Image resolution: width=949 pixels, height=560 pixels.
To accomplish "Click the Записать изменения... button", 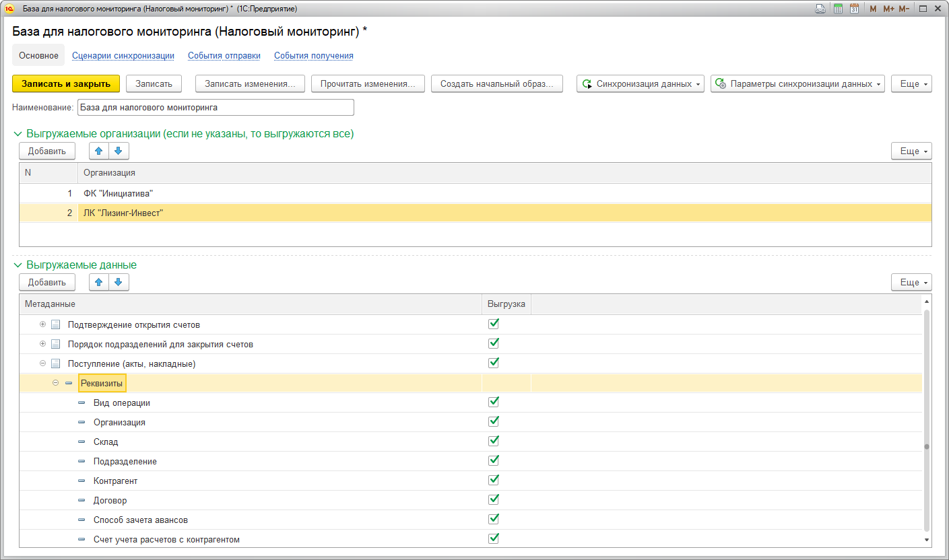I will point(250,83).
